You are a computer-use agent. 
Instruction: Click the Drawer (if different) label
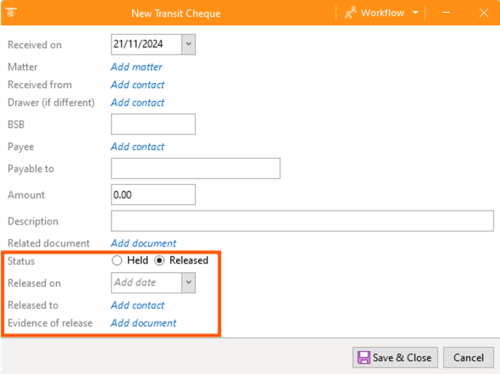point(51,102)
